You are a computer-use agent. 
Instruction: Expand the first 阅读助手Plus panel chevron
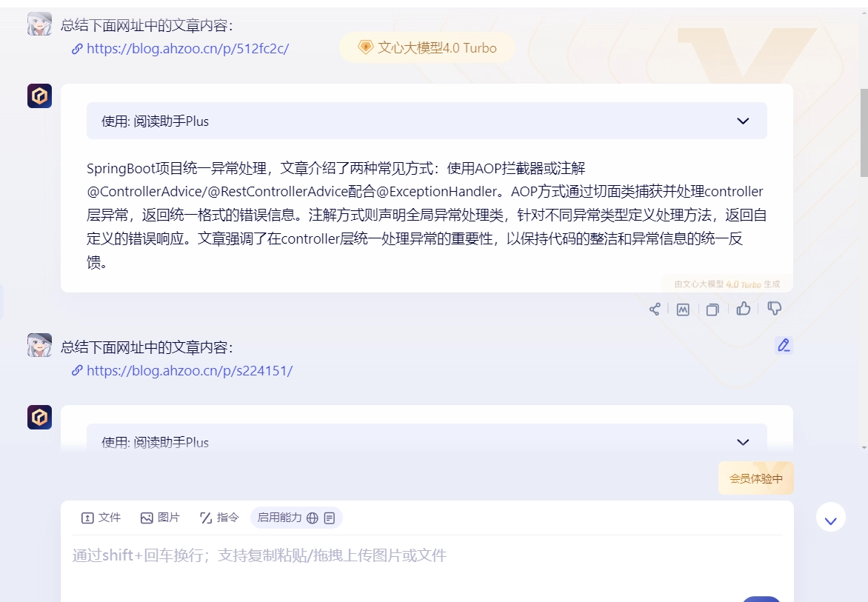click(x=743, y=121)
